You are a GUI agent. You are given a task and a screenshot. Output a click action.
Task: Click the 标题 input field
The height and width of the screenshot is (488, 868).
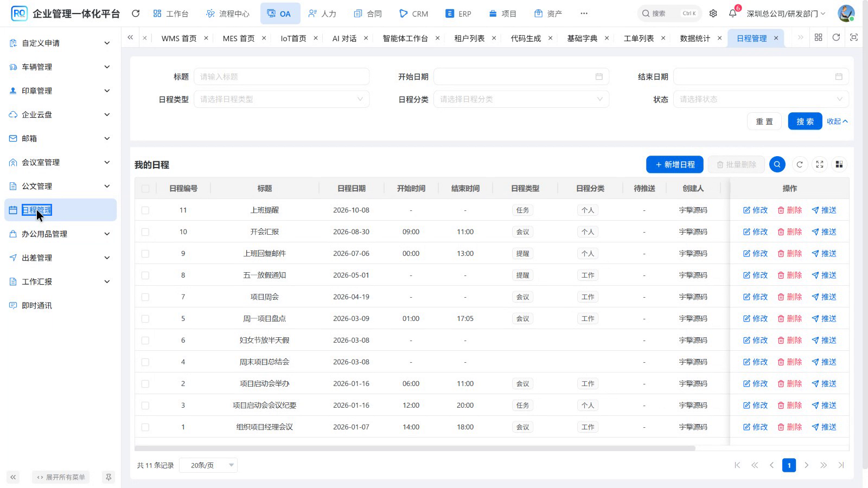coord(282,76)
